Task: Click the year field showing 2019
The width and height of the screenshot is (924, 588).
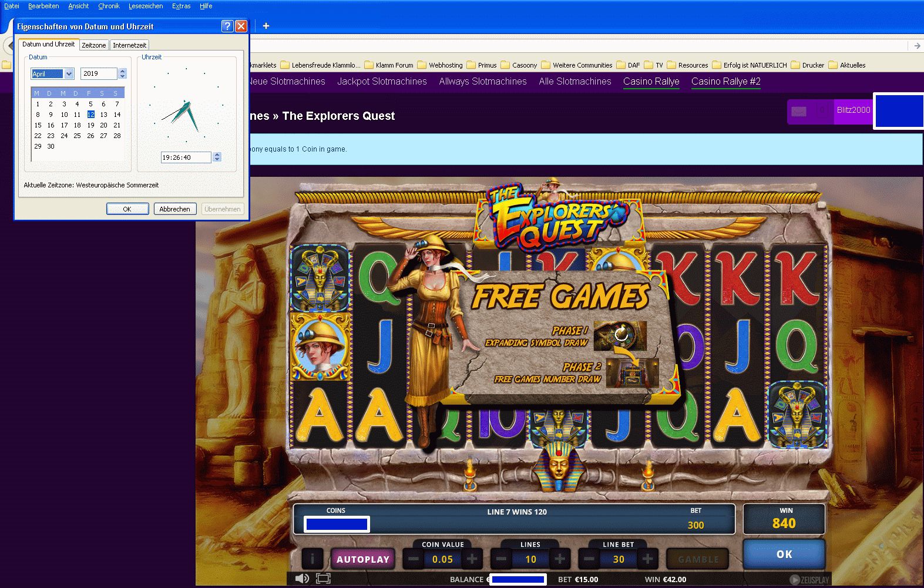Action: 99,73
